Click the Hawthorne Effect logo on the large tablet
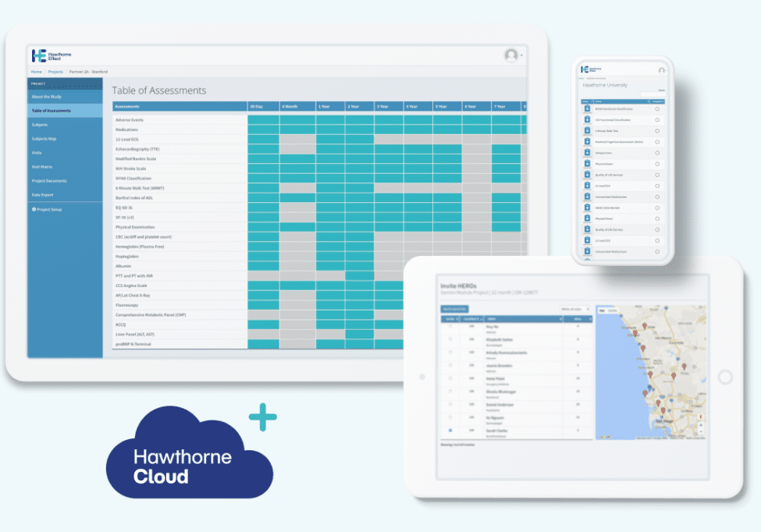The image size is (761, 532). [52, 55]
